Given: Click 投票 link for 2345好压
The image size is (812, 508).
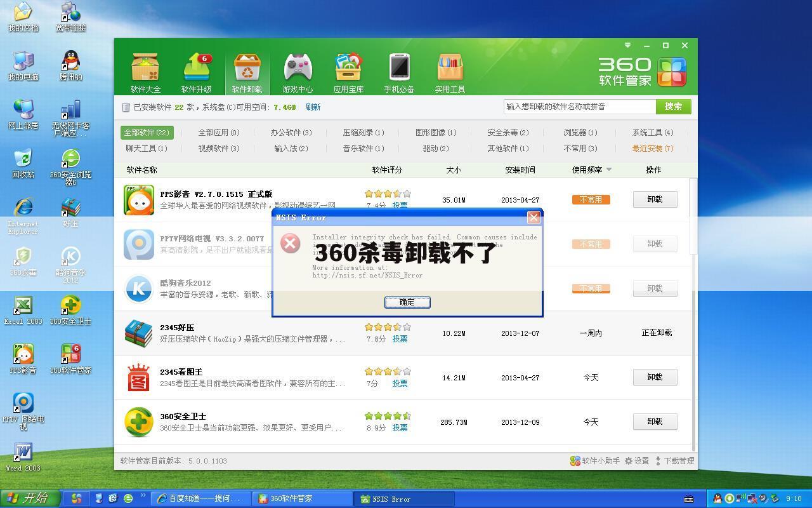Looking at the screenshot, I should point(400,339).
